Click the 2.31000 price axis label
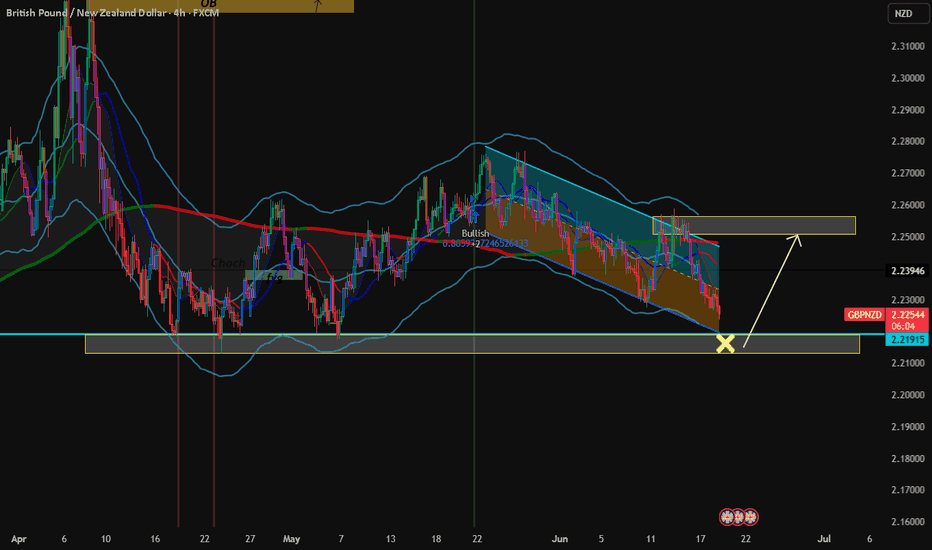932x550 pixels. click(x=908, y=46)
